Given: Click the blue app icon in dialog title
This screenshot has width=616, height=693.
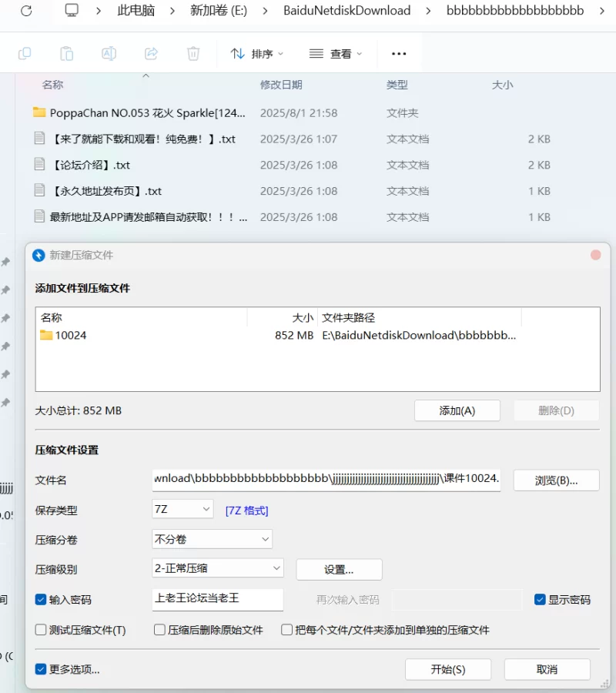Looking at the screenshot, I should (39, 256).
